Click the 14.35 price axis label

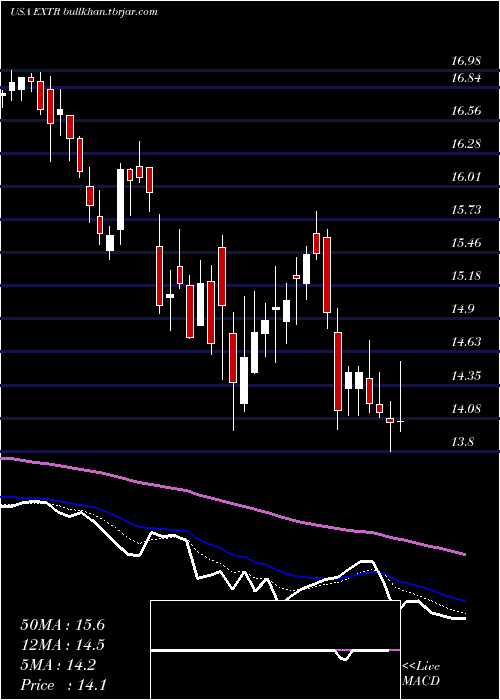pos(467,376)
